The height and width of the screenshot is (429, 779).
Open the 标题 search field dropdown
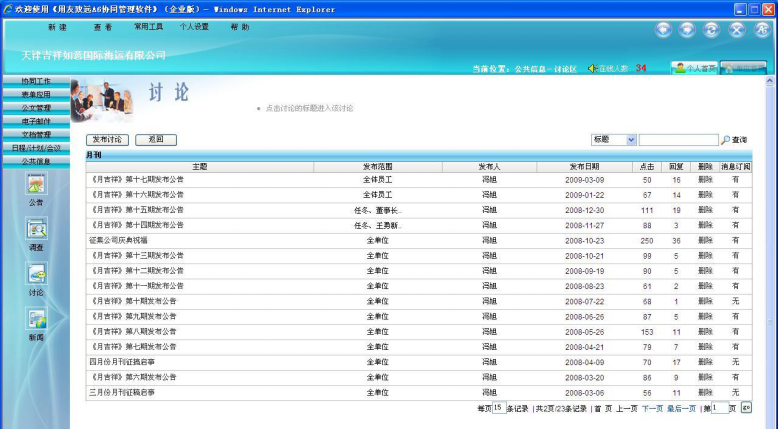click(x=630, y=140)
